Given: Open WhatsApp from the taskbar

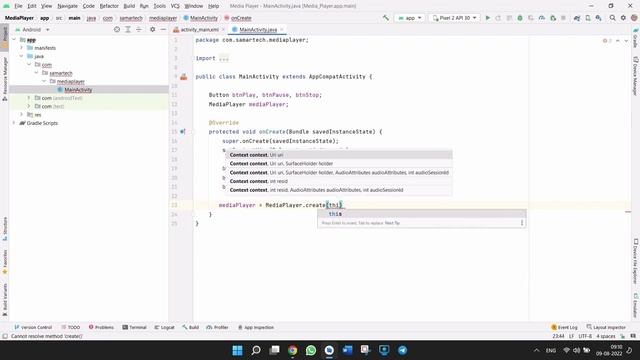Looking at the screenshot, I should click(311, 350).
